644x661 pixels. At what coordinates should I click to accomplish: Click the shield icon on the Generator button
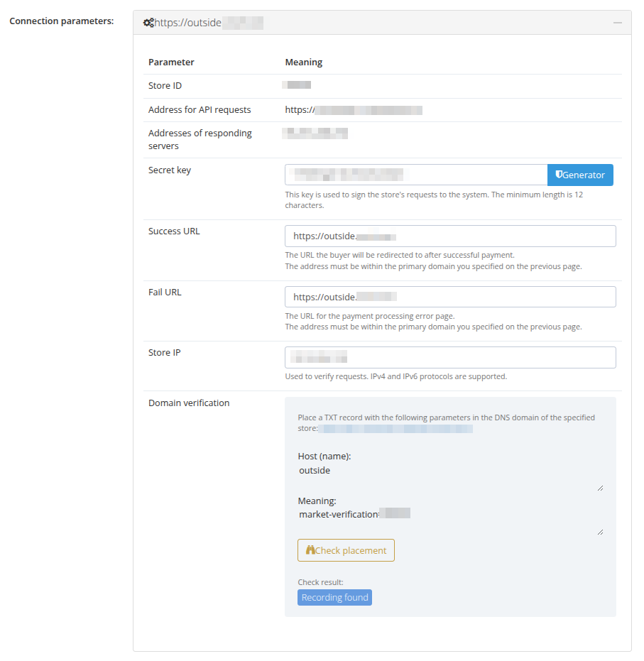click(x=559, y=175)
